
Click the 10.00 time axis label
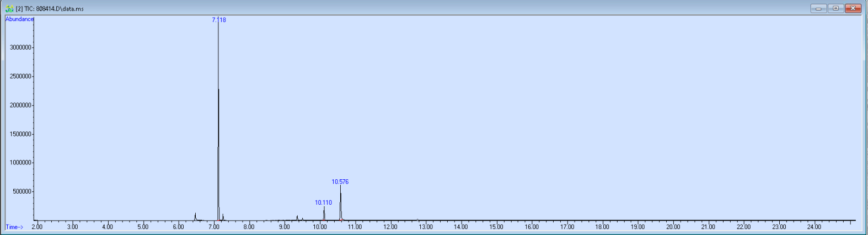[320, 227]
